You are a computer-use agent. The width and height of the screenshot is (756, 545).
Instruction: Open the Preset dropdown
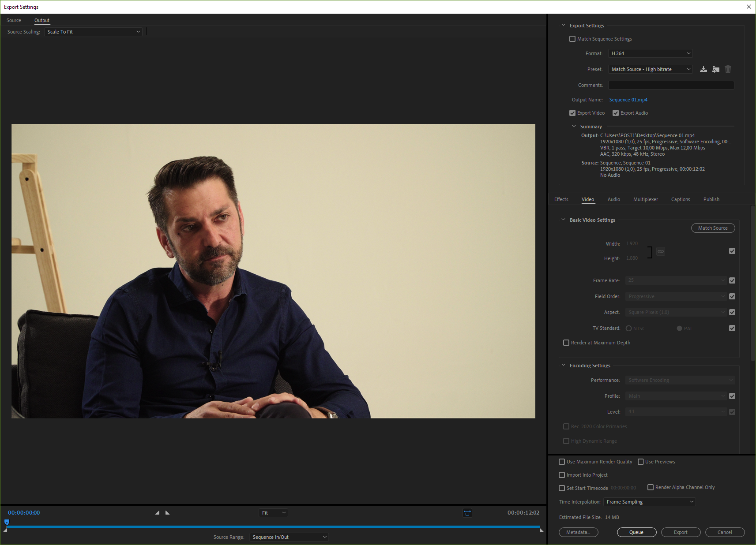tap(650, 69)
